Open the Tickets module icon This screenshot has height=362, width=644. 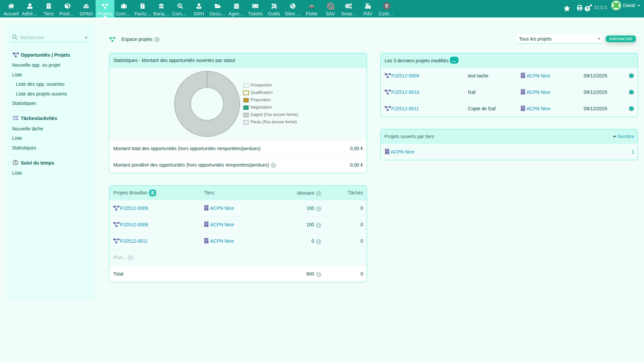pos(255,6)
